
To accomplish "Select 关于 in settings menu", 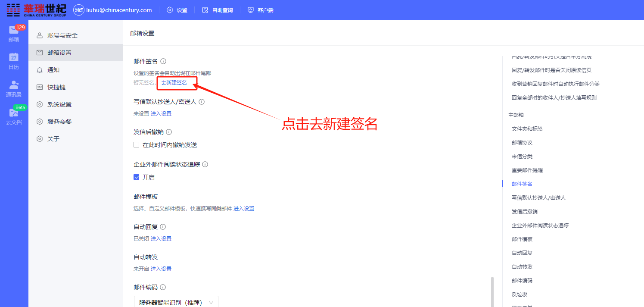I will click(x=76, y=139).
